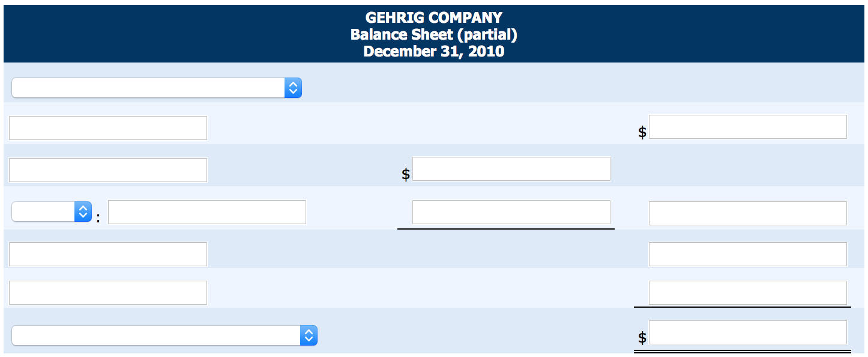Click the first row account name field
The image size is (868, 357).
(x=108, y=128)
